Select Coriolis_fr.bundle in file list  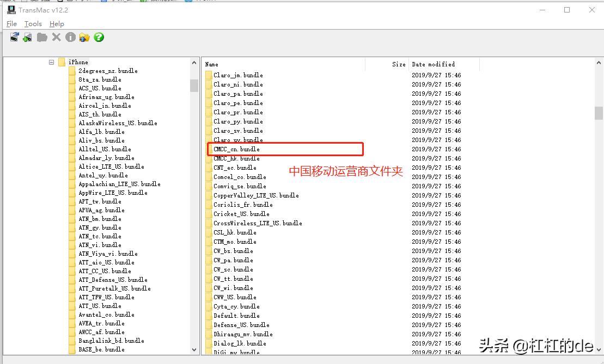click(243, 205)
